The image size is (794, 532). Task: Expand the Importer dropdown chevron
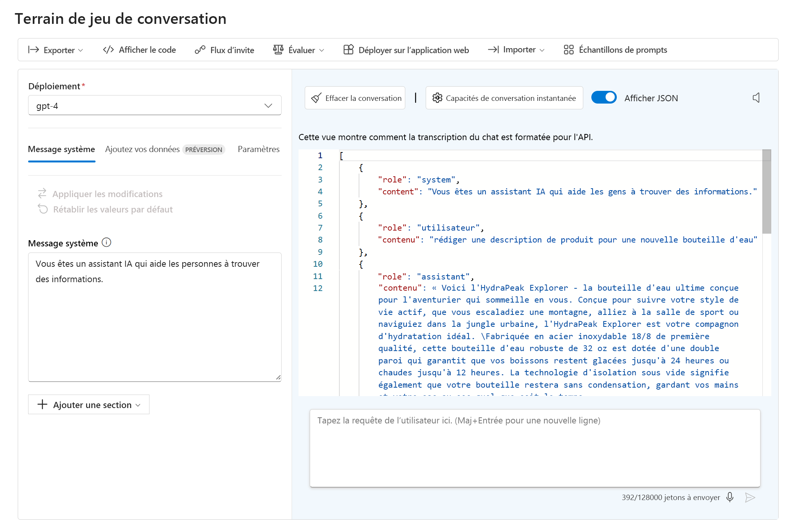point(542,50)
